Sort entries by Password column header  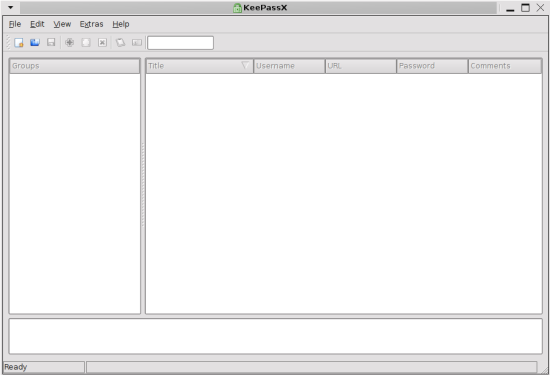[x=432, y=66]
